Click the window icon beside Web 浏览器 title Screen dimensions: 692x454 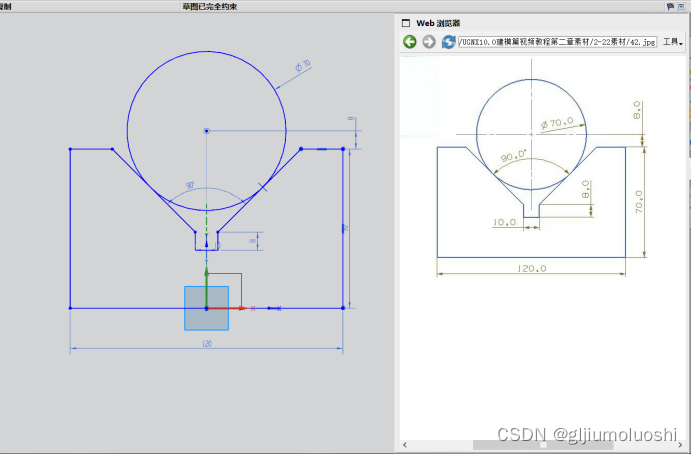point(406,23)
